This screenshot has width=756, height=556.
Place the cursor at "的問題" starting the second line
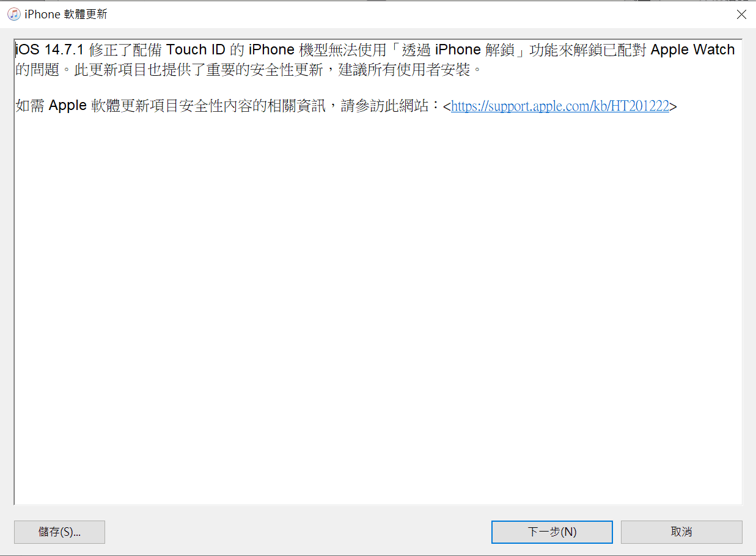pos(39,70)
